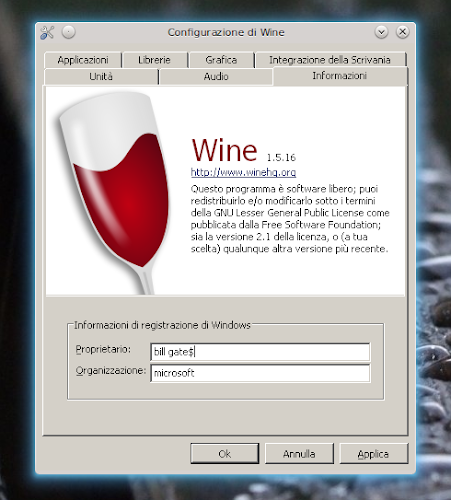Switch to the Audio tab
Image resolution: width=451 pixels, height=500 pixels.
click(x=216, y=77)
